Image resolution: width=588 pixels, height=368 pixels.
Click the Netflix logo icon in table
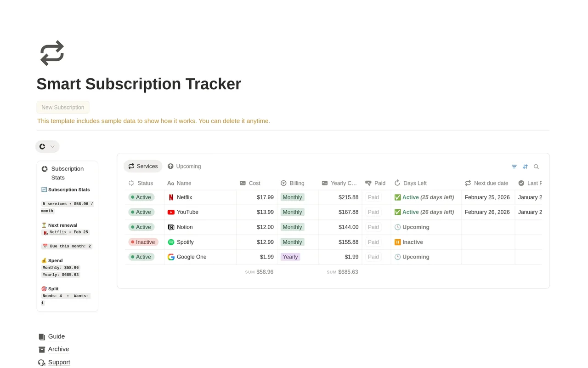coord(171,197)
